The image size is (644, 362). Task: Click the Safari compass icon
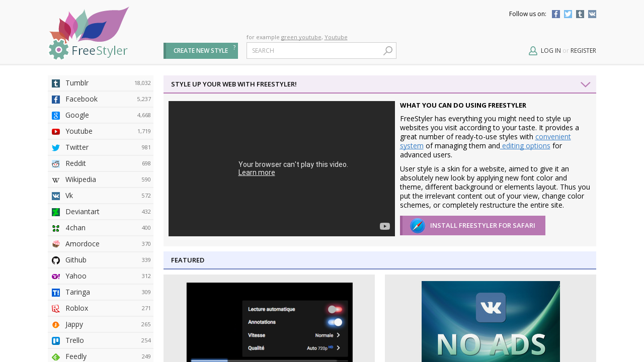tap(418, 226)
